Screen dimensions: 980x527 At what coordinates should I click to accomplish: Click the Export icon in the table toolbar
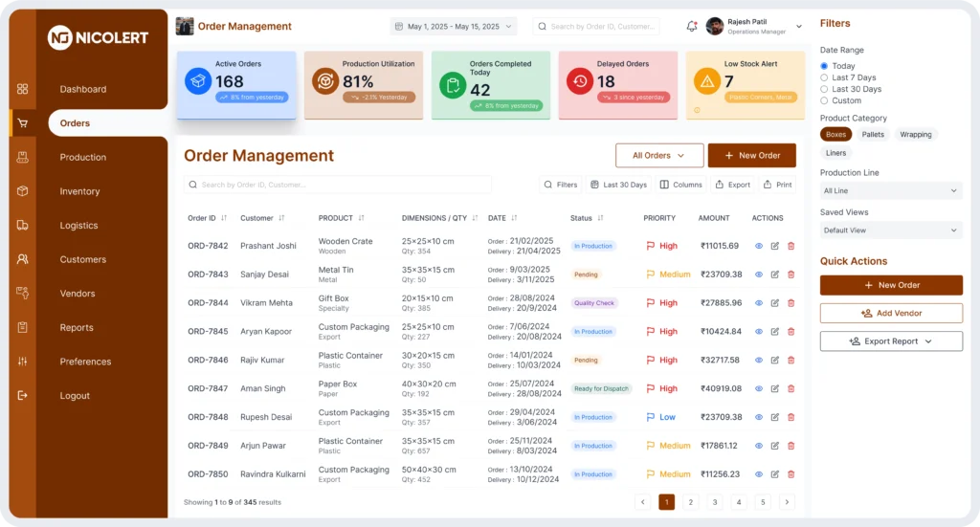(x=732, y=185)
